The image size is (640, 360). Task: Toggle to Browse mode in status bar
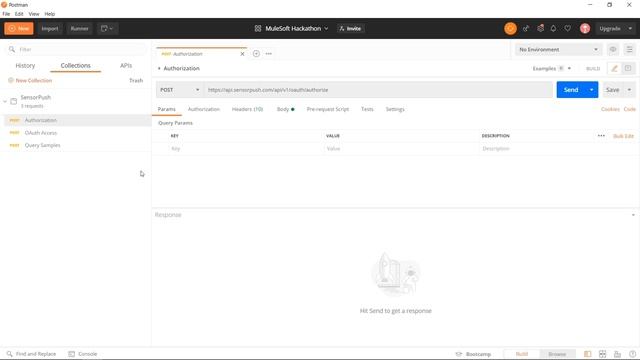click(557, 354)
